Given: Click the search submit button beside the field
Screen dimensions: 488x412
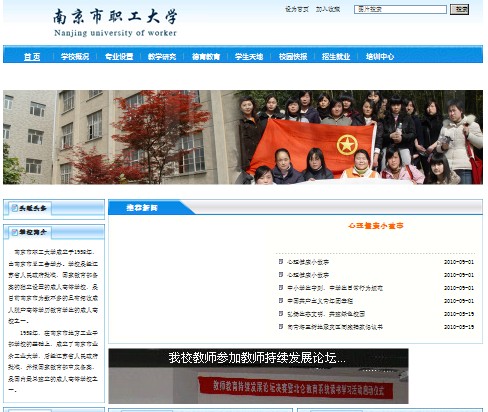Looking at the screenshot, I should pos(459,9).
